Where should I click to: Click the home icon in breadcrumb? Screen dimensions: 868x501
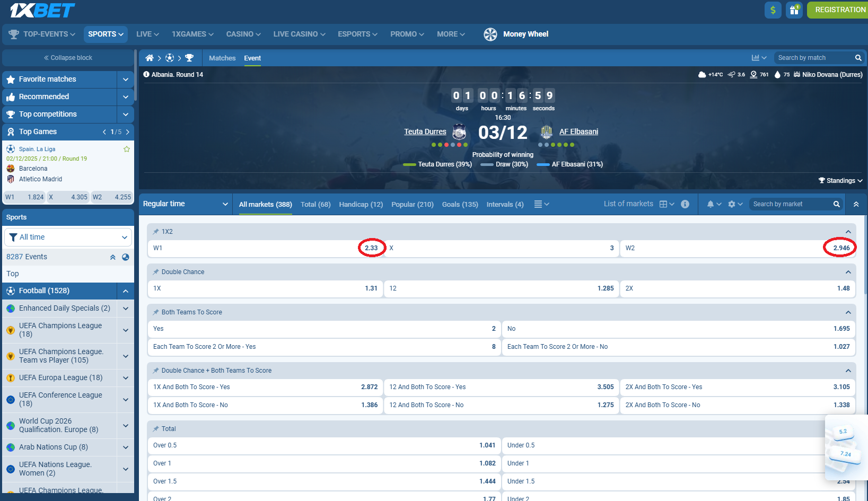point(150,58)
